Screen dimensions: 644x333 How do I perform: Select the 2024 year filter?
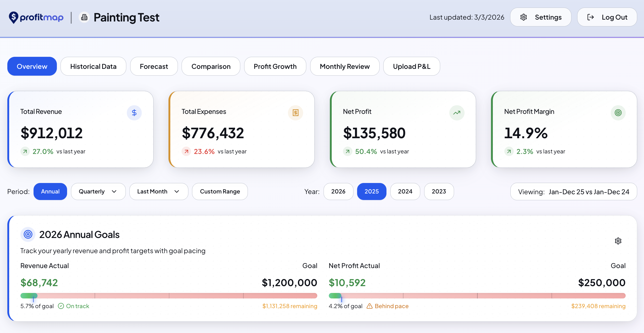[x=405, y=191]
